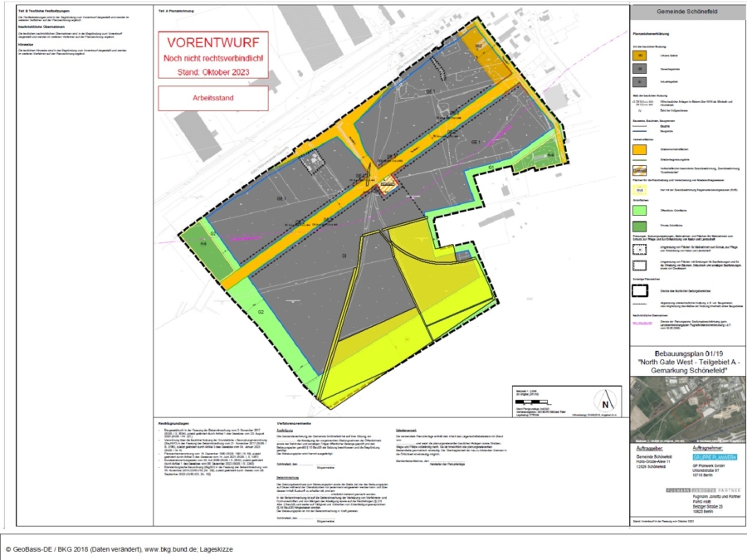Click the GI label in the large grey zone
Image resolution: width=747 pixels, height=560 pixels.
tap(344, 256)
